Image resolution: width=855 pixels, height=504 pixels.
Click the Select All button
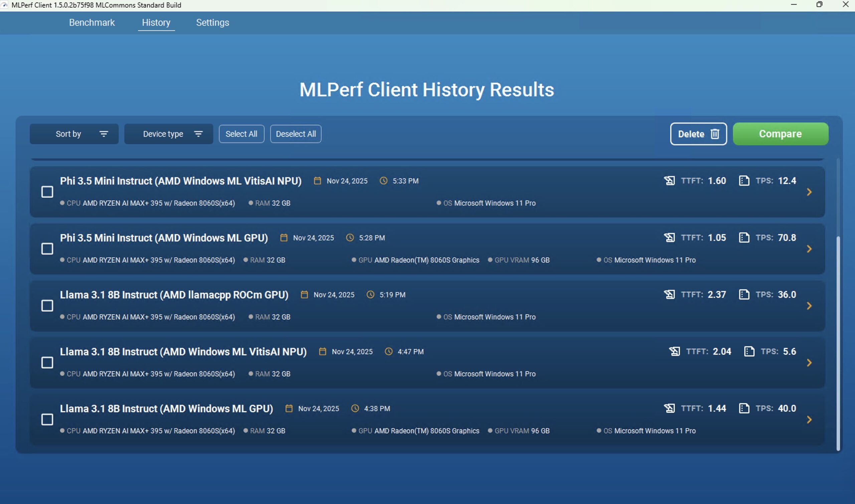coord(241,134)
